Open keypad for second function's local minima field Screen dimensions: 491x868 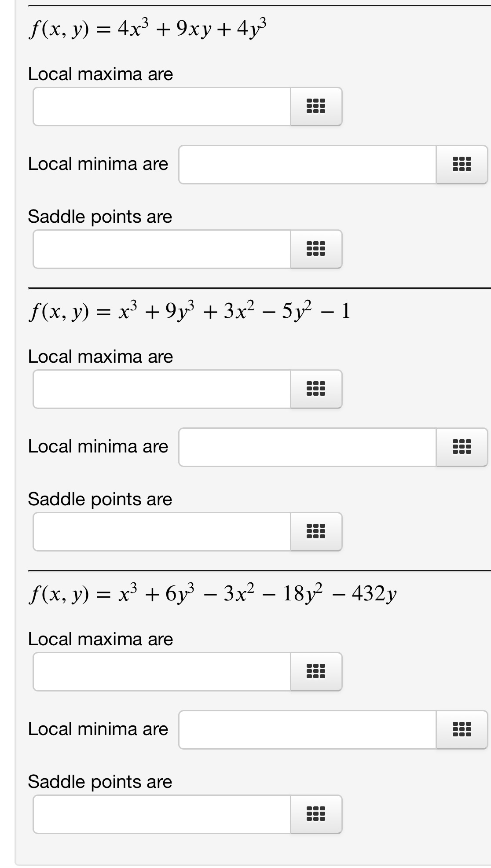[462, 447]
